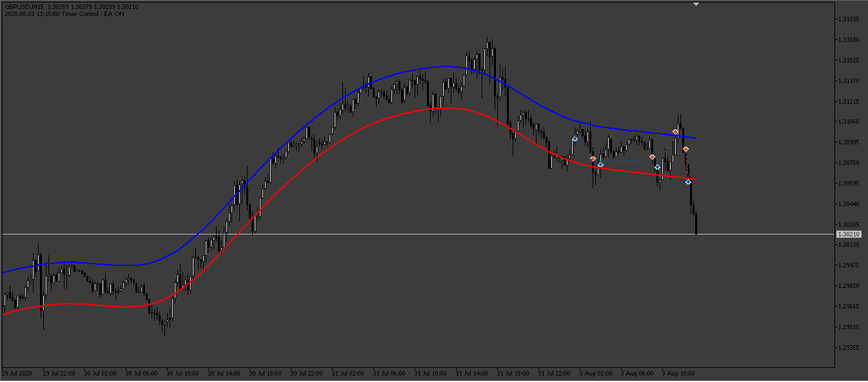Click the 1.29510 price axis label
This screenshot has width=868, height=382.
[849, 327]
